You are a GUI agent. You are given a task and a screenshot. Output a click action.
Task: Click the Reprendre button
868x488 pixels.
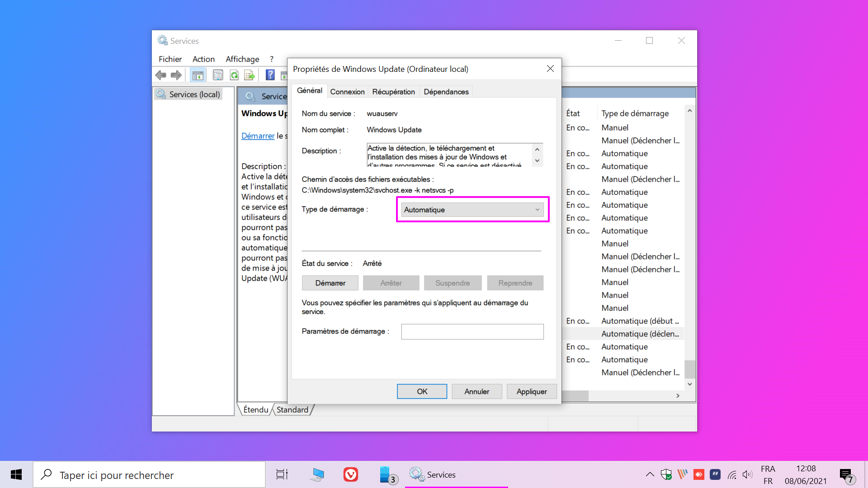(515, 283)
